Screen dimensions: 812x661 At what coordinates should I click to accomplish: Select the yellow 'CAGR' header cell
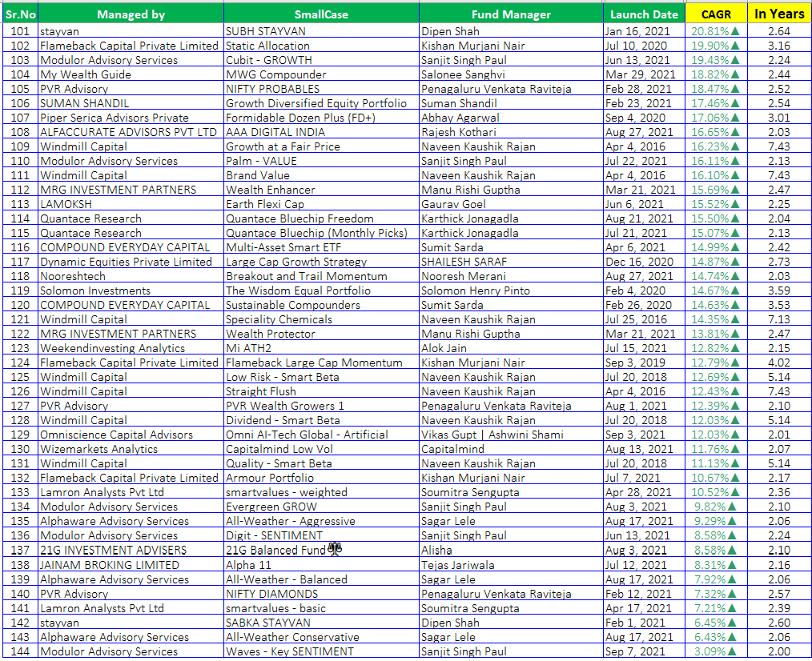click(x=716, y=14)
